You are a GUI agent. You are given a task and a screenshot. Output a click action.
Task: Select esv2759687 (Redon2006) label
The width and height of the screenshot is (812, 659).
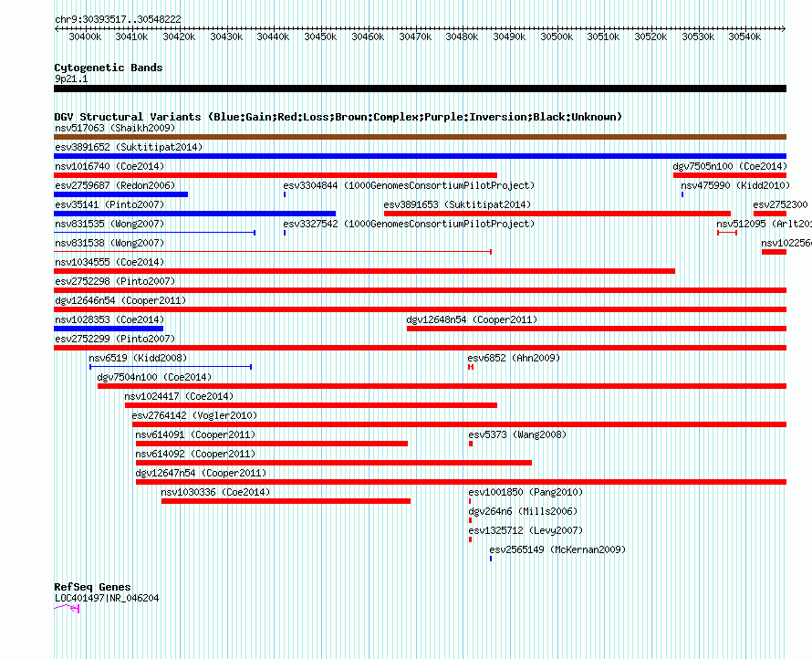click(x=115, y=185)
